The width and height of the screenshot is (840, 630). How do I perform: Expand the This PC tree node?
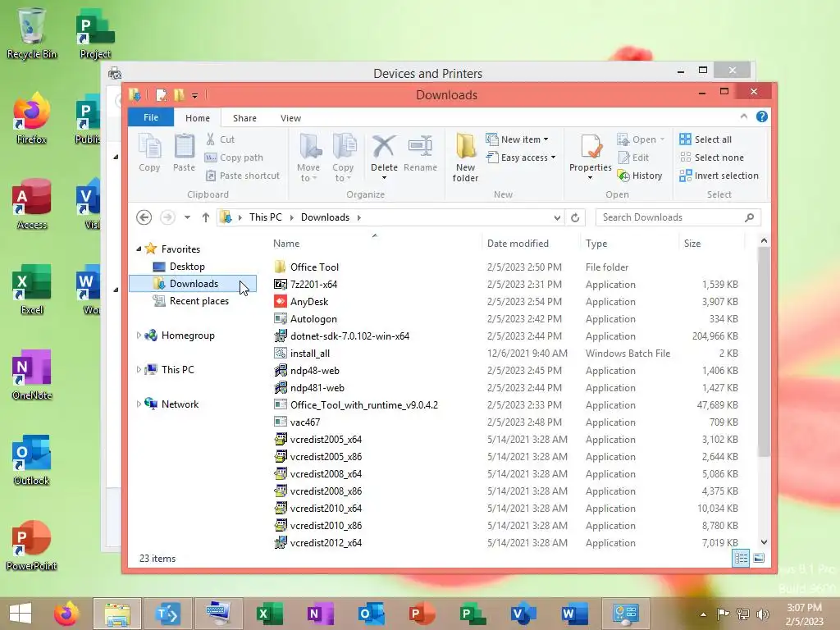tap(139, 370)
